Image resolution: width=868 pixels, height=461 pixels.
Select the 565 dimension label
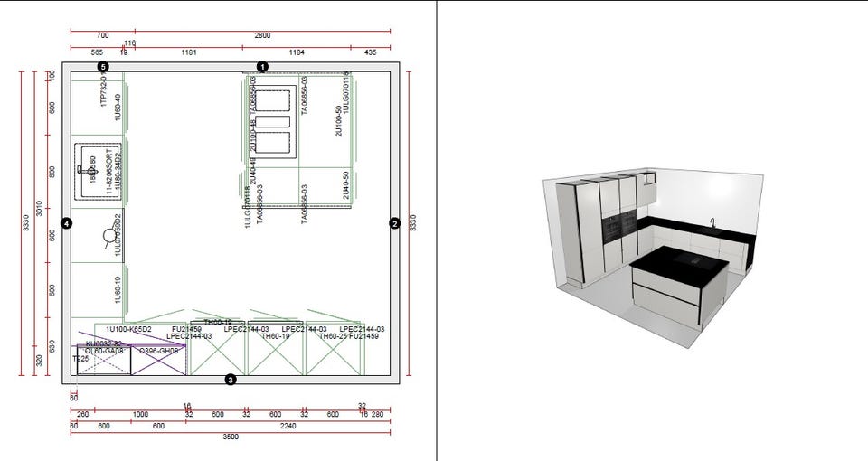[97, 52]
